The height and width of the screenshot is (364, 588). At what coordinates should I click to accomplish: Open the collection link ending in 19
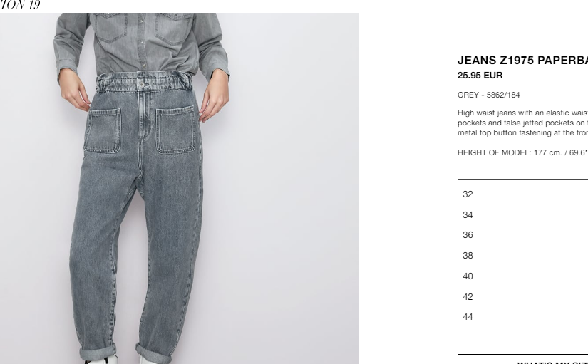coord(19,5)
